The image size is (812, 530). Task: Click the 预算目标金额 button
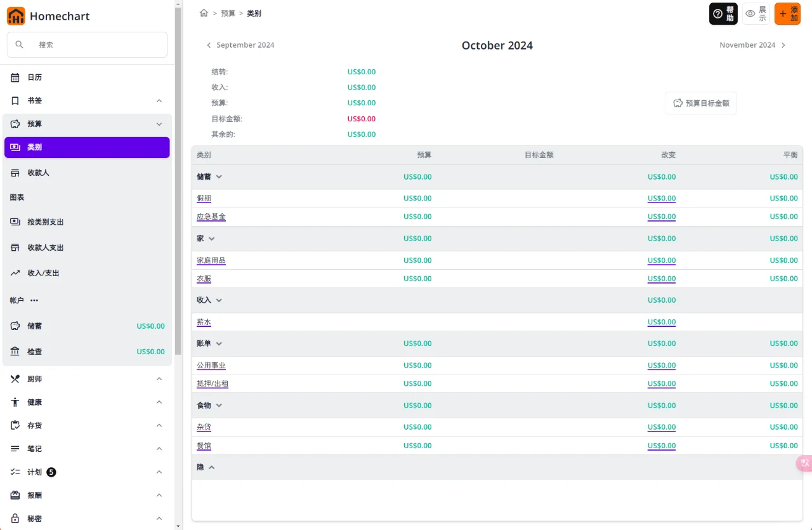[700, 103]
